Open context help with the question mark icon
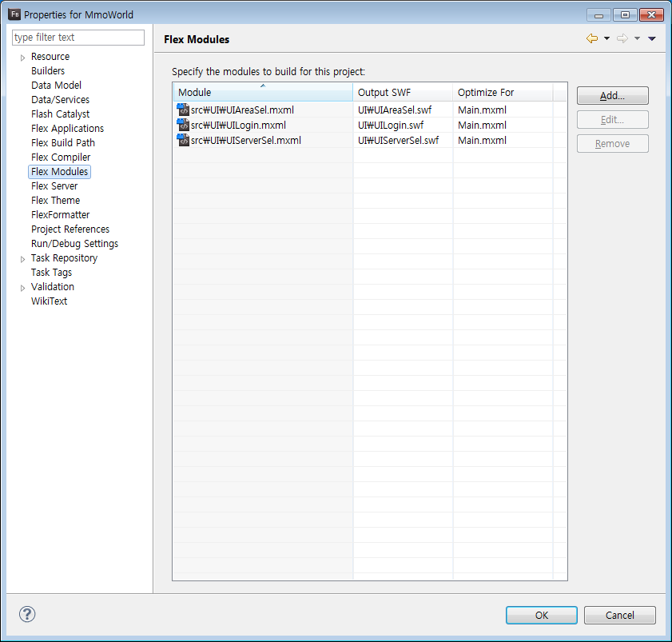Screen dimensions: 672x642 pyautogui.click(x=27, y=614)
